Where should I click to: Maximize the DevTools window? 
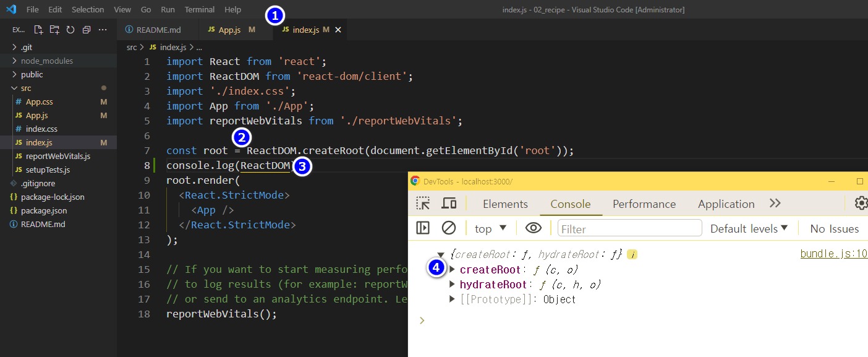tap(859, 181)
